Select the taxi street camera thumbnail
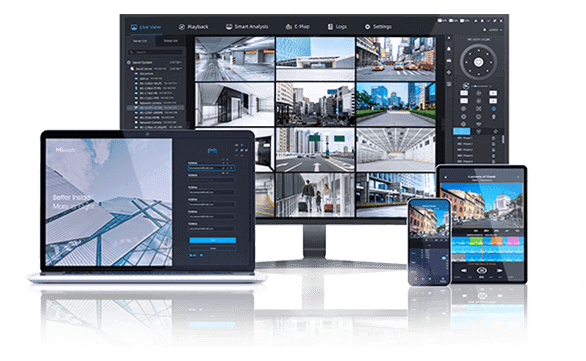 (x=395, y=58)
